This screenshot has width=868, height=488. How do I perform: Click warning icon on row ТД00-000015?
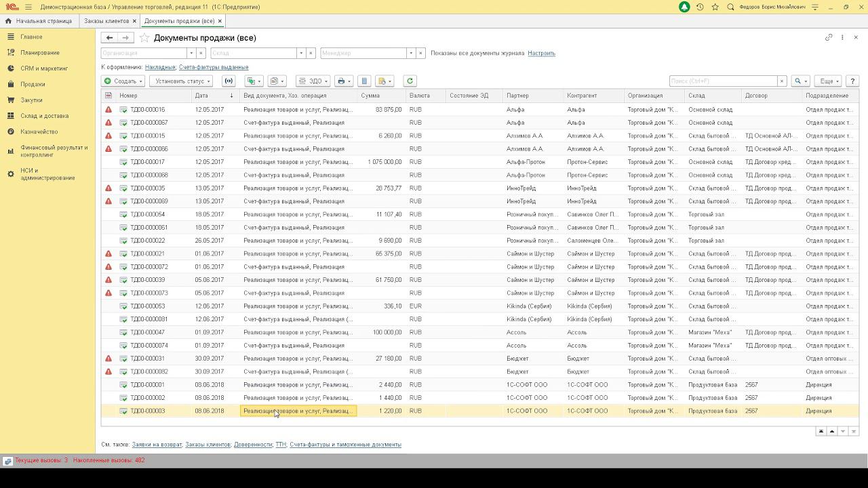pyautogui.click(x=108, y=136)
